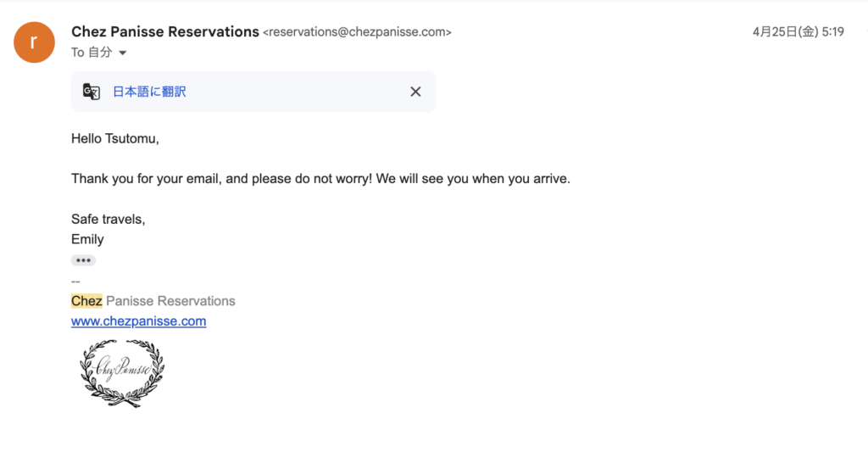Click the 4月25日(金) 5:19 timestamp
The height and width of the screenshot is (452, 868).
[798, 31]
